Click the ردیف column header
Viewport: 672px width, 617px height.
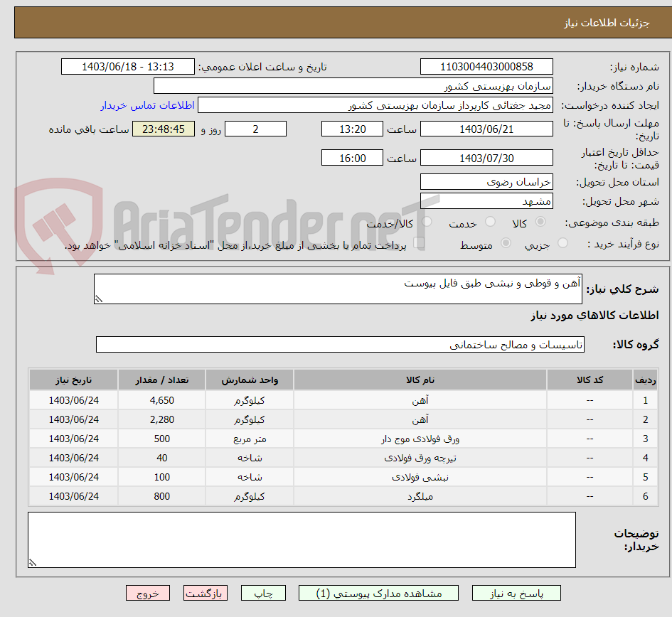[x=646, y=380]
